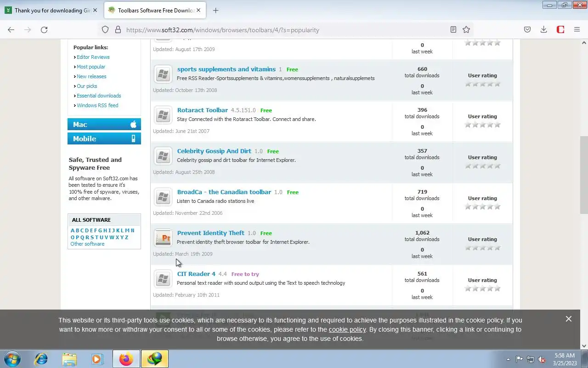Go back using the browser back arrow

coord(11,29)
